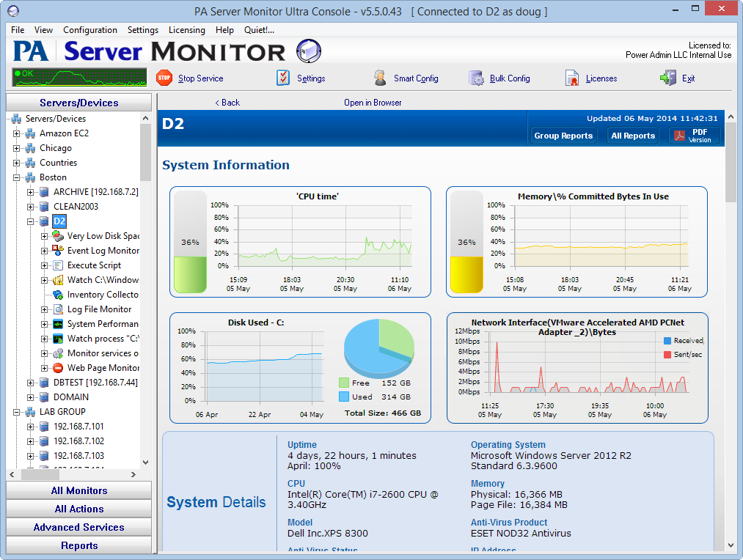The width and height of the screenshot is (743, 560).
Task: Collapse the LAB GROUP node
Action: click(x=17, y=412)
